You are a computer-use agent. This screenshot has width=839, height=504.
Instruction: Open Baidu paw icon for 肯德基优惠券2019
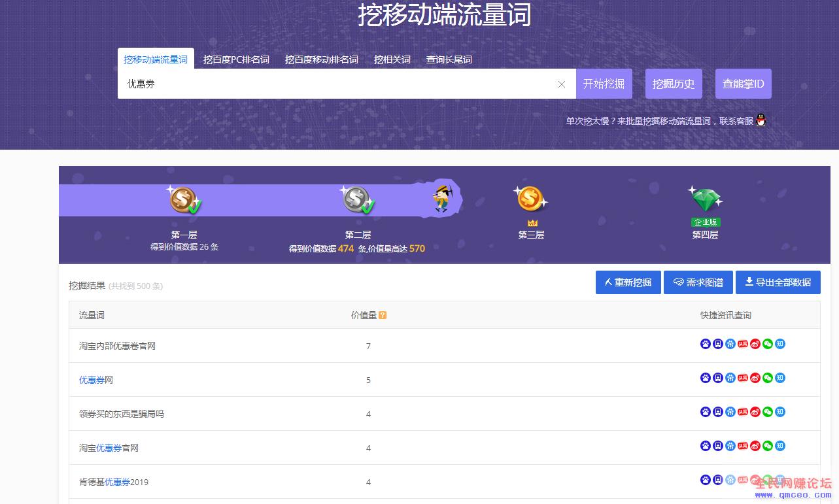coord(705,480)
